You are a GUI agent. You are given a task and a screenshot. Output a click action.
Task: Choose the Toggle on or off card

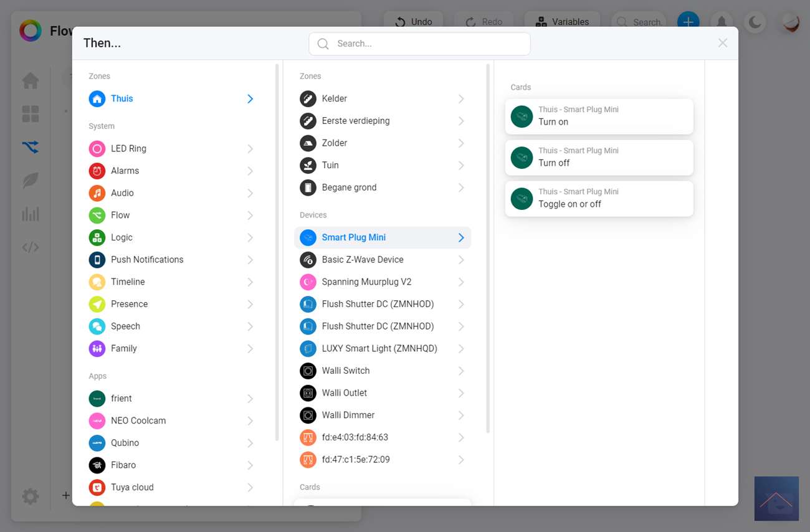coord(599,199)
